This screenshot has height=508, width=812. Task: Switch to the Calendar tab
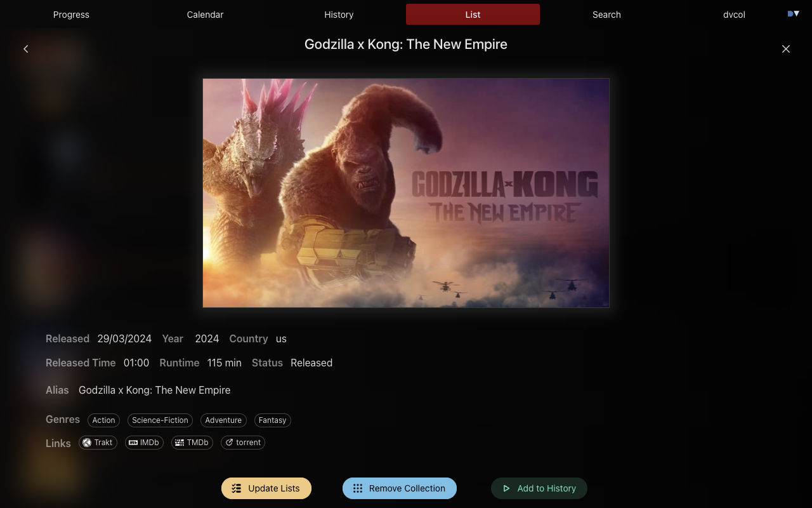click(x=205, y=15)
